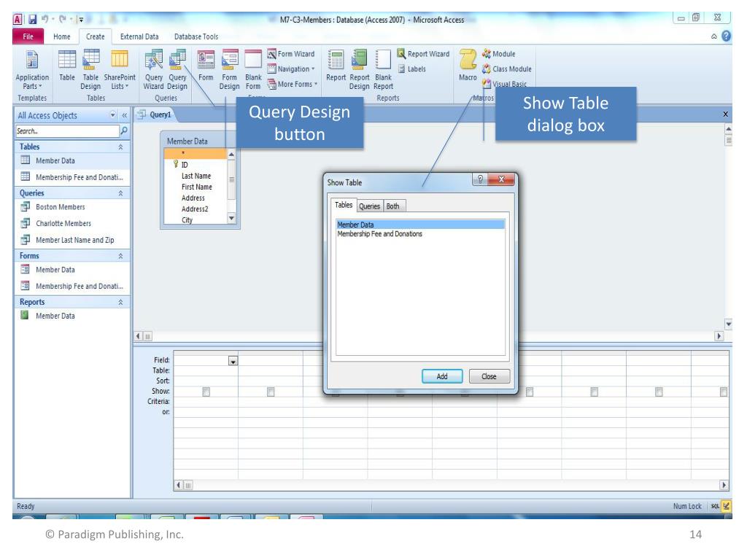Open the Application Parts gallery
Screen dimensions: 747x560
(x=32, y=69)
